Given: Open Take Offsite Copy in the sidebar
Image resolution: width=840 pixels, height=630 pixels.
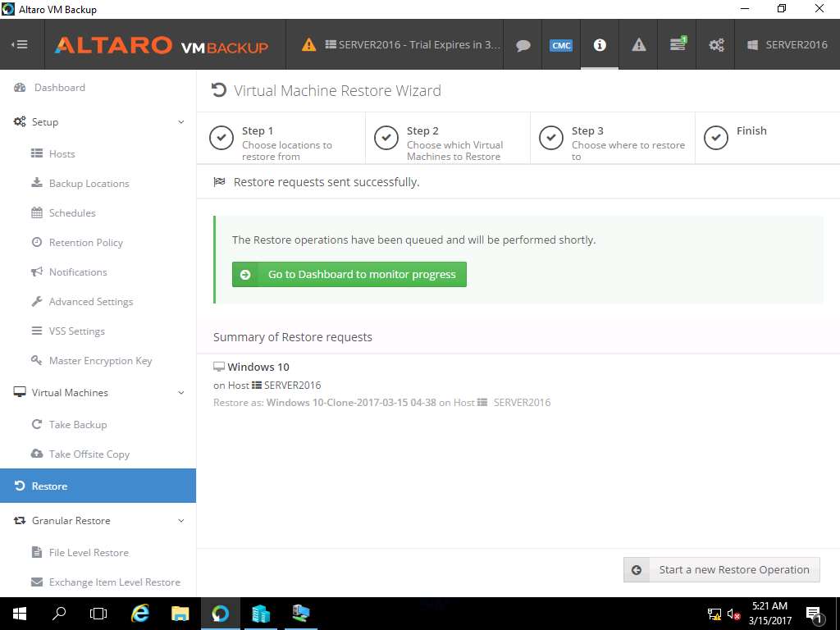Looking at the screenshot, I should coord(89,454).
